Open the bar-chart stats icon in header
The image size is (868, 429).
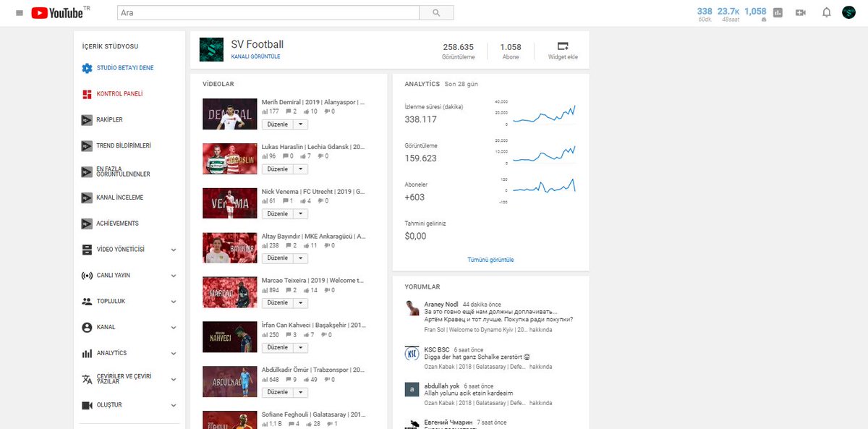[778, 12]
